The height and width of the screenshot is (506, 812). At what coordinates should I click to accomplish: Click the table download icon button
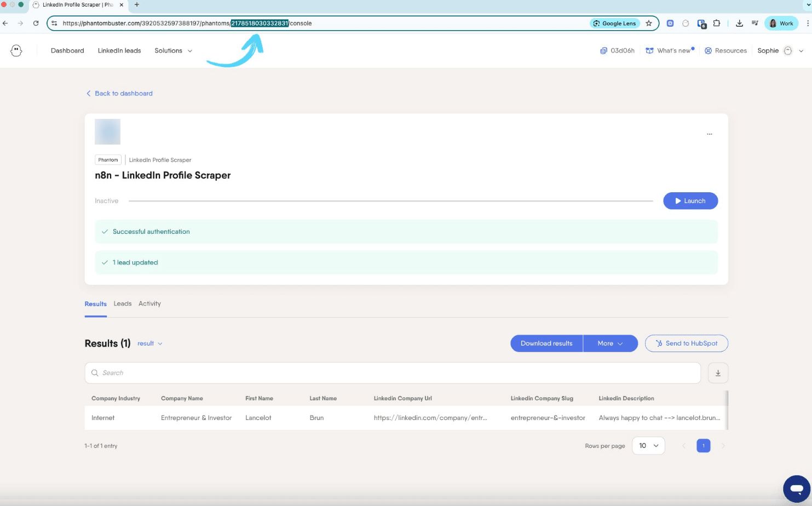pyautogui.click(x=718, y=373)
